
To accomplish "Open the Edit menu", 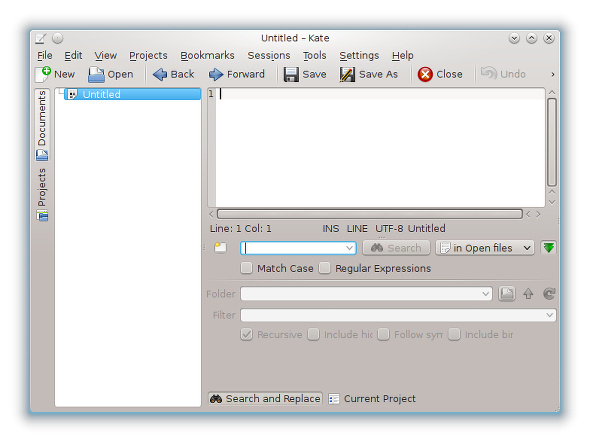I will 73,55.
